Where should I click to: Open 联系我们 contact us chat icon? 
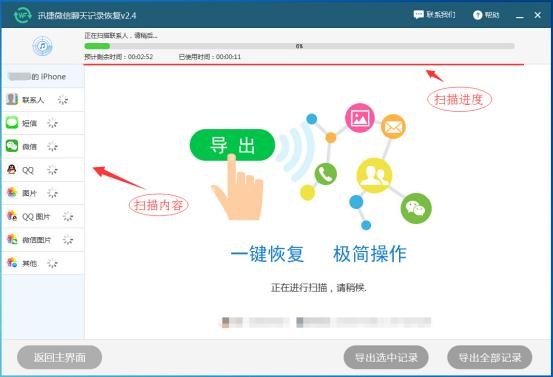[418, 15]
